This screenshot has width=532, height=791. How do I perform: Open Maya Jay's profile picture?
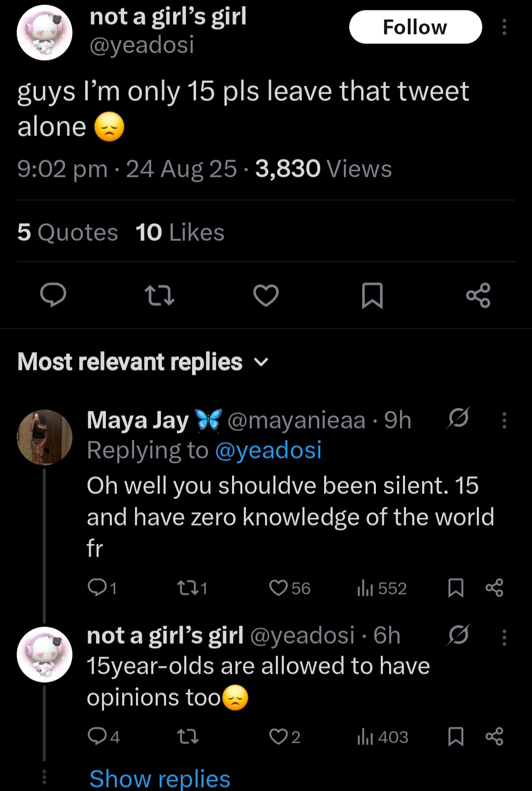tap(44, 437)
